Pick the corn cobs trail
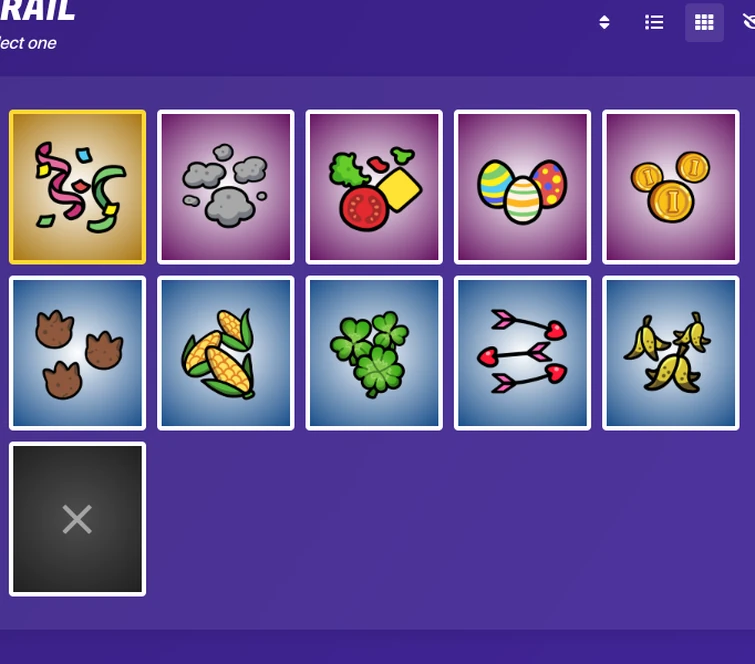The height and width of the screenshot is (664, 755). point(226,353)
